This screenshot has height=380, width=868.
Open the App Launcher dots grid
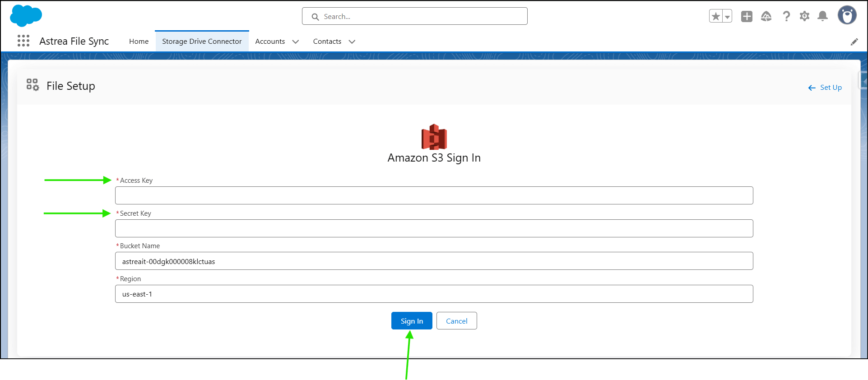[23, 41]
